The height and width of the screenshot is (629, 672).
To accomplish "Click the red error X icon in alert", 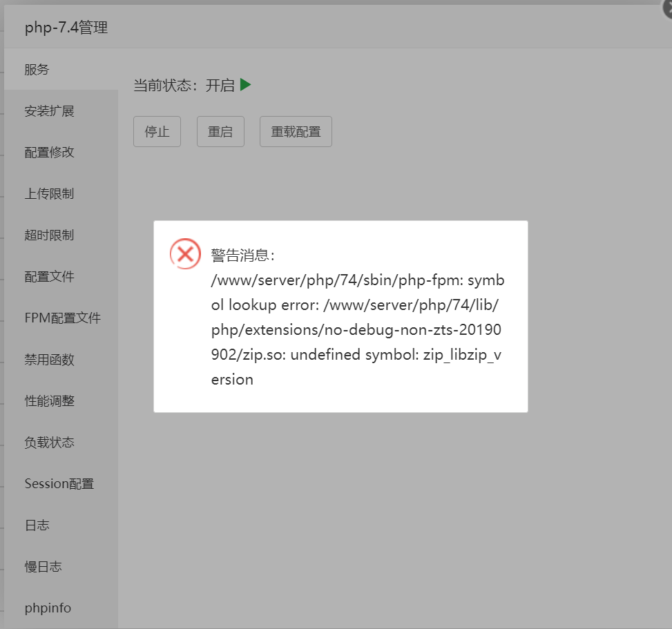I will tap(185, 253).
